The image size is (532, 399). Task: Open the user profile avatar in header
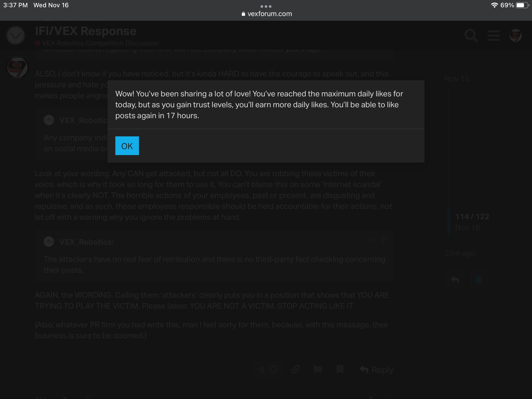pyautogui.click(x=516, y=36)
